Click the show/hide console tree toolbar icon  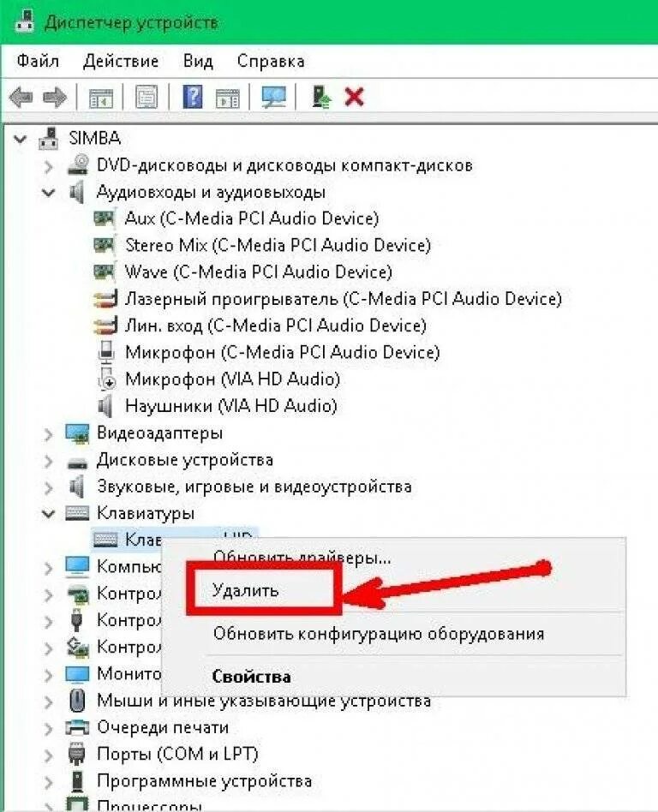pyautogui.click(x=100, y=98)
